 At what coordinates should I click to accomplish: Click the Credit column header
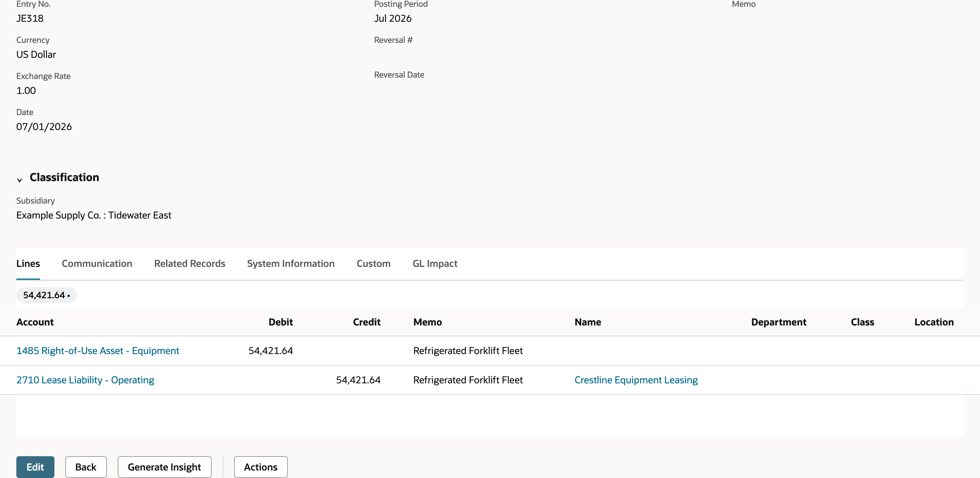click(x=367, y=322)
